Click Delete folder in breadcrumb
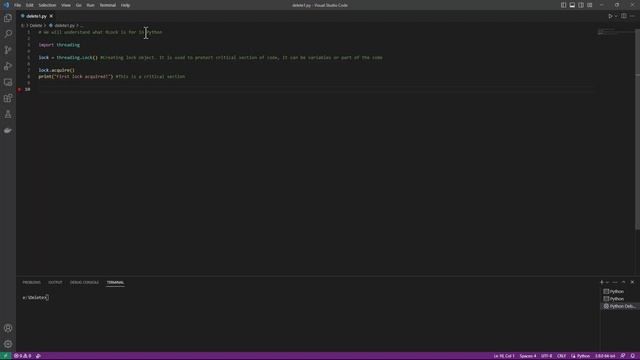Image resolution: width=640 pixels, height=360 pixels. coord(36,25)
